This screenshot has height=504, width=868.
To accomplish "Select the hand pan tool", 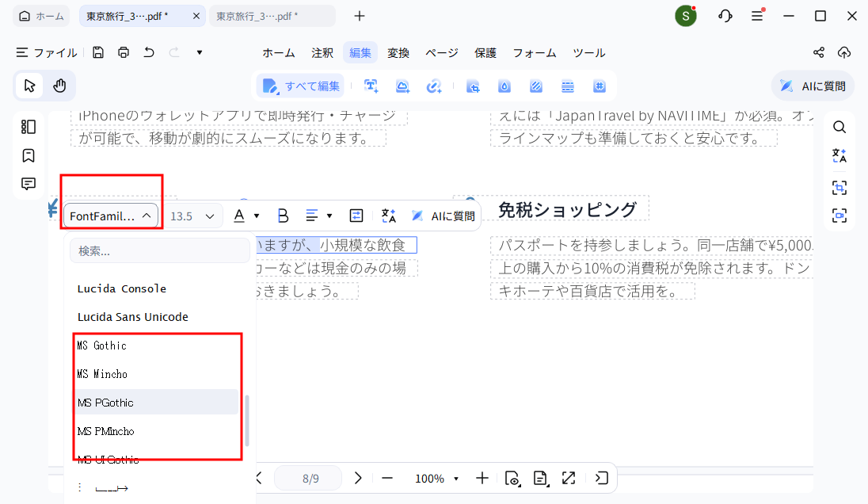I will [x=59, y=86].
